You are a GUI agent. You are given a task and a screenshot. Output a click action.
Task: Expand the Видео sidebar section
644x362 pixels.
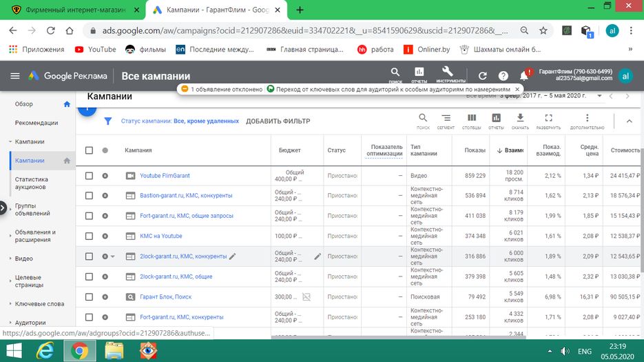[10, 259]
